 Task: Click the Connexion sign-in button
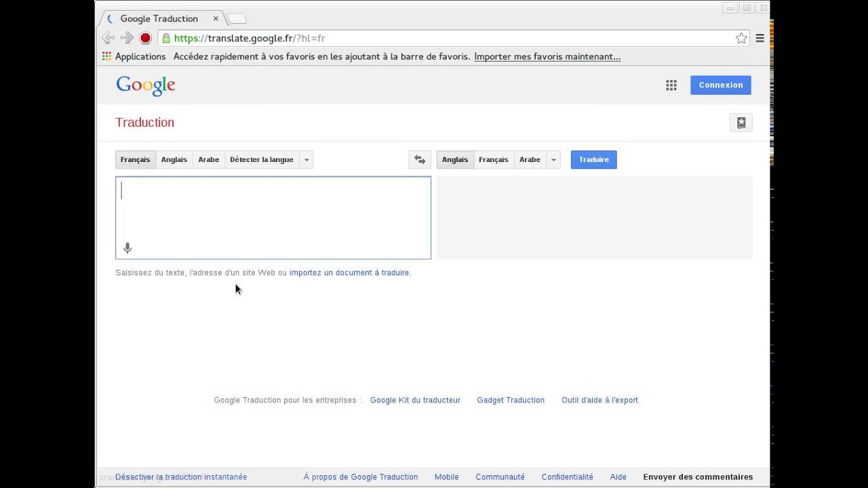(721, 85)
